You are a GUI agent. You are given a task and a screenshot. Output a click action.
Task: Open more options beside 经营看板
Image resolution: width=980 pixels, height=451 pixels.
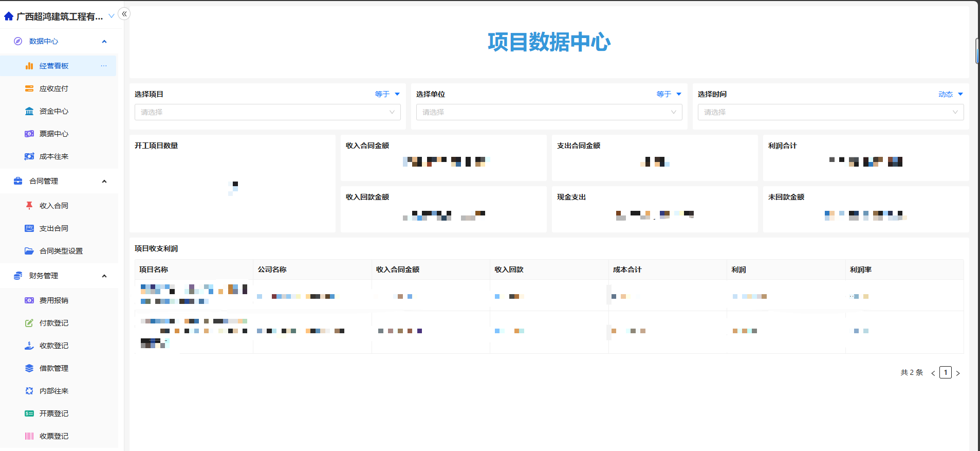(104, 66)
